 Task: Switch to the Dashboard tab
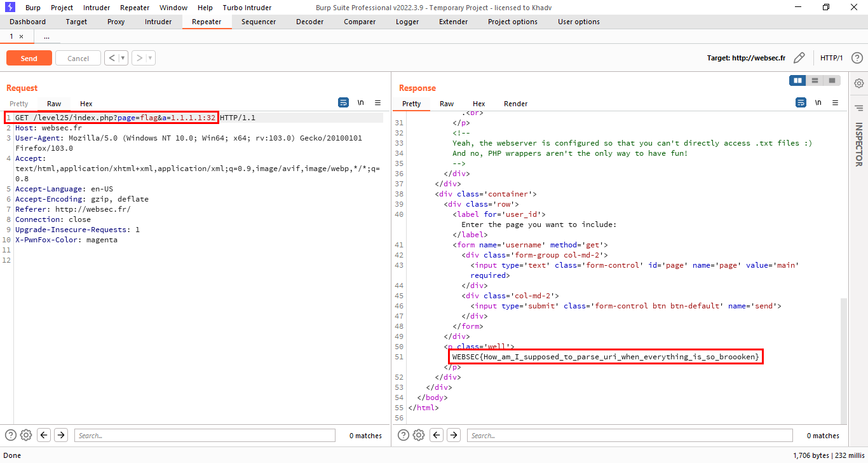27,22
